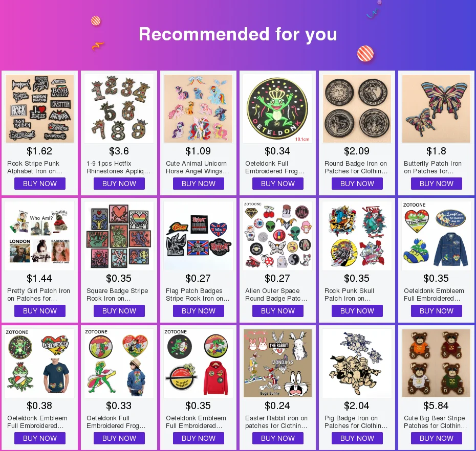Open the Cute Big Bear patches image
Screen dimensions: 476x451
pos(436,364)
